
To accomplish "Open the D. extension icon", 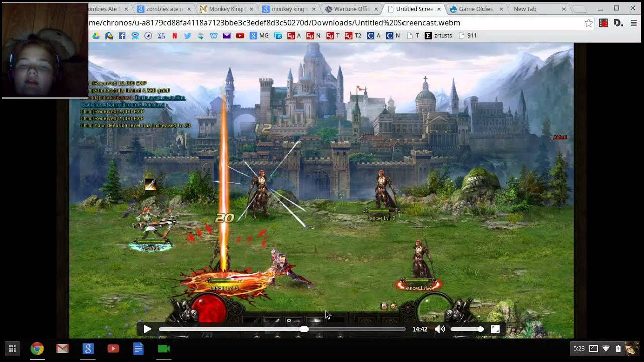I will 618,23.
